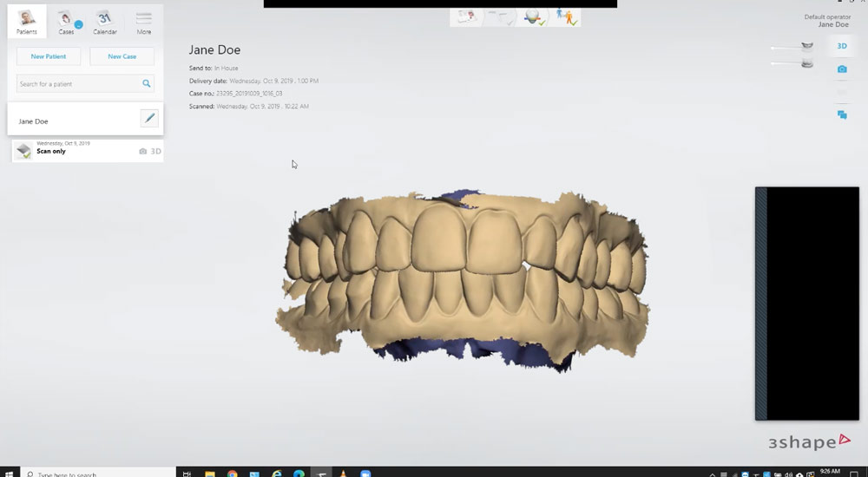Switch to the 3D view button

point(842,46)
